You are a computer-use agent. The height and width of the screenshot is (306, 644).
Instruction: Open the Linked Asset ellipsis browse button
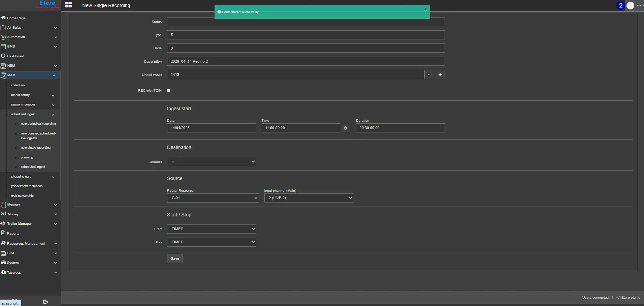coord(429,74)
